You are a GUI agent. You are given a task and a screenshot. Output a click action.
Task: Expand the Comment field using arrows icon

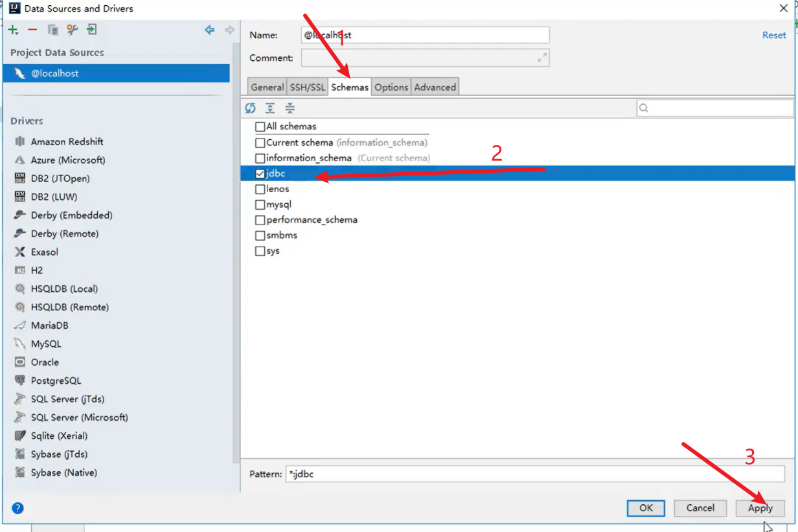(x=542, y=58)
